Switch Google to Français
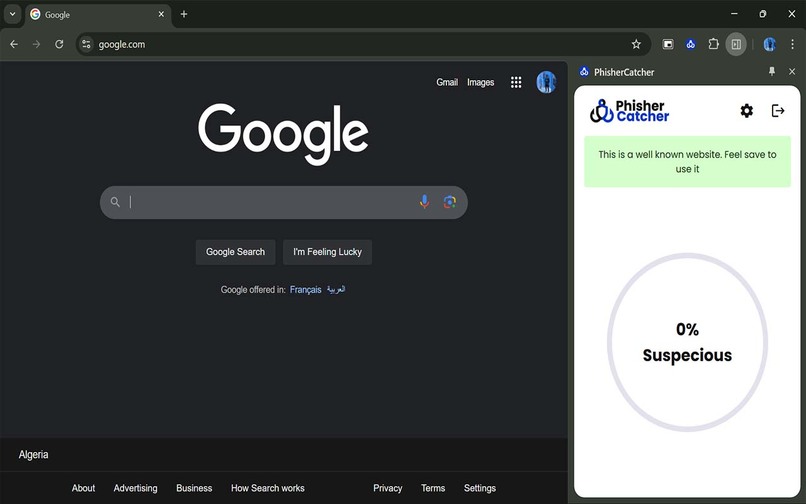The image size is (806, 504). pyautogui.click(x=305, y=290)
